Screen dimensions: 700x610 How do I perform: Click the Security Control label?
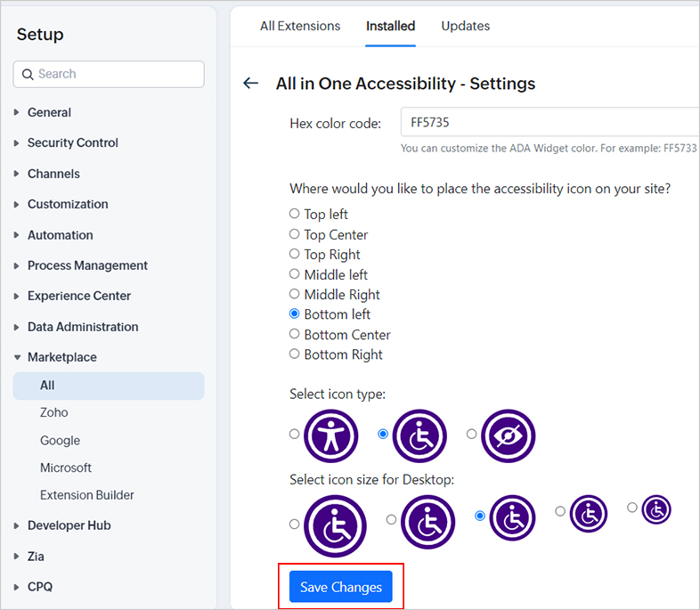pos(73,142)
